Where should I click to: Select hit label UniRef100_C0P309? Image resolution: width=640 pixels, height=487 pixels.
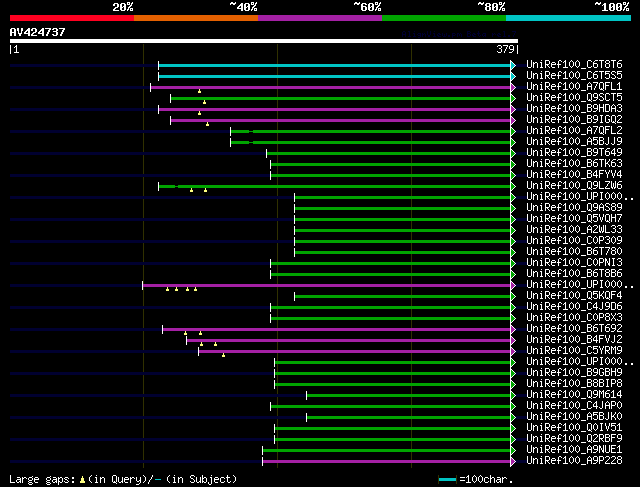coord(574,241)
